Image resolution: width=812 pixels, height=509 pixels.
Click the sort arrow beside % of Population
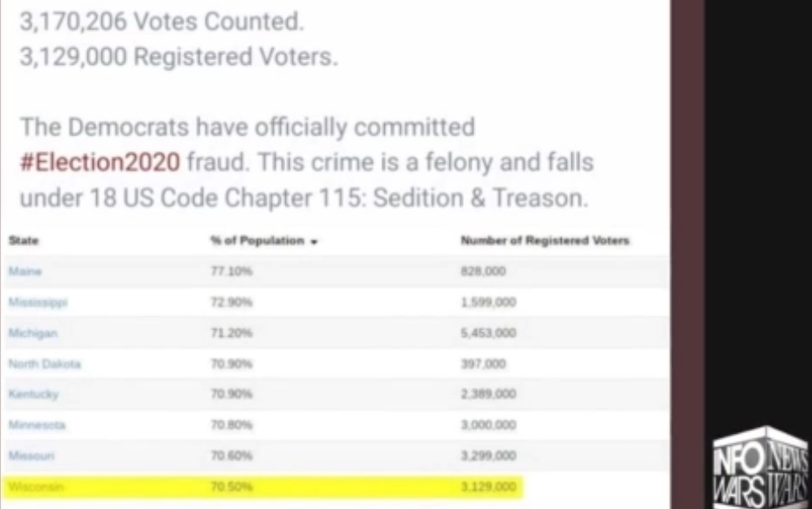point(313,241)
